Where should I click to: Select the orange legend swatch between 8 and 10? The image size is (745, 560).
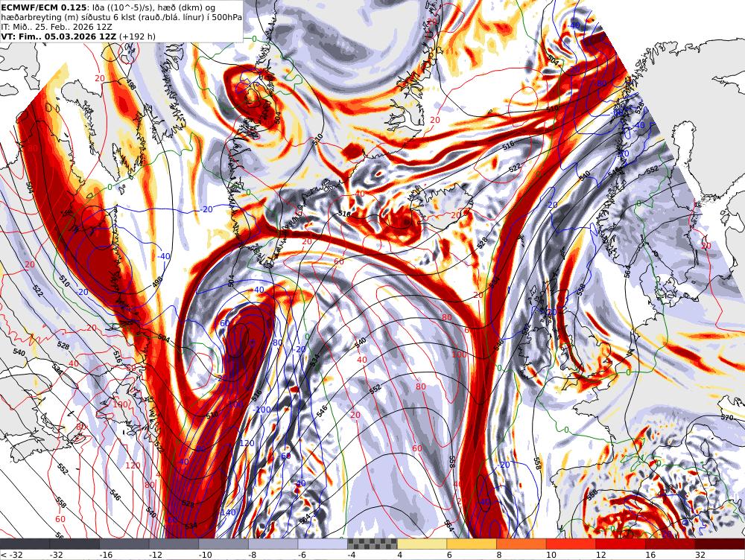(x=521, y=544)
